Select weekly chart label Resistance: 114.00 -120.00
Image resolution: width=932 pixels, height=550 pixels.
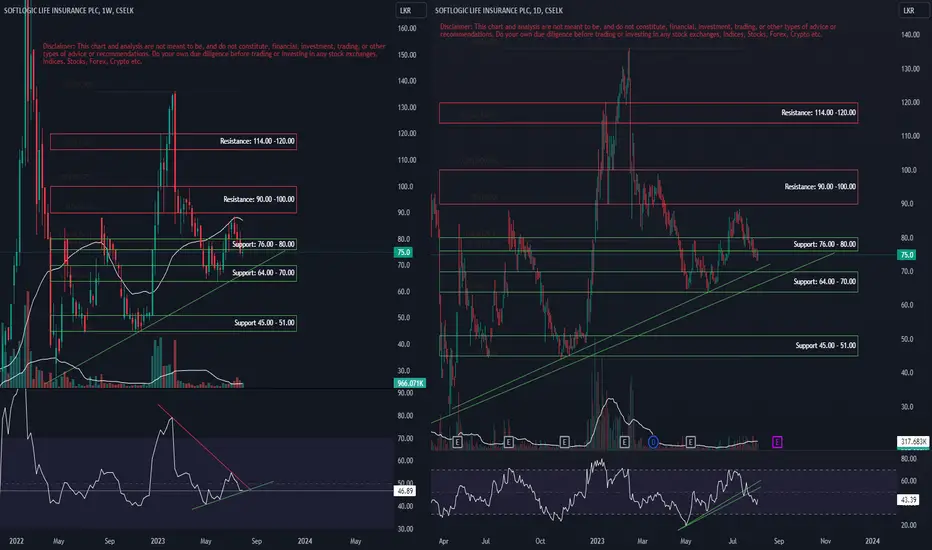[257, 142]
